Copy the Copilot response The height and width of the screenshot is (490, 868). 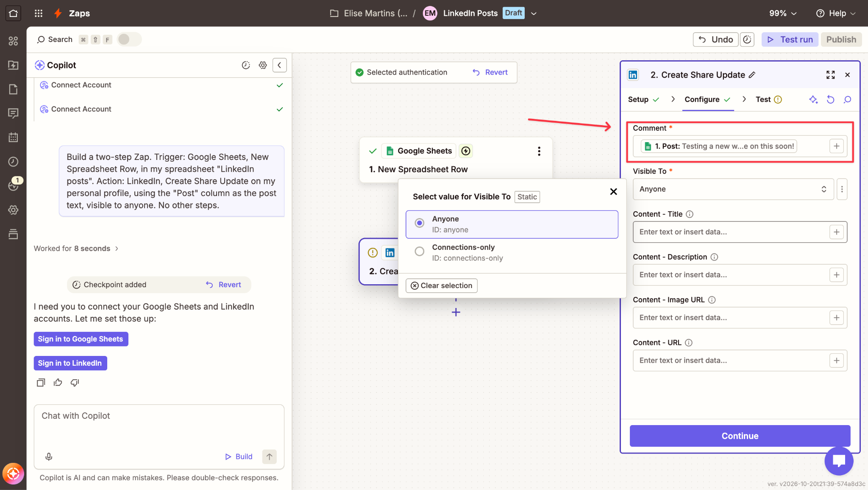click(x=41, y=383)
